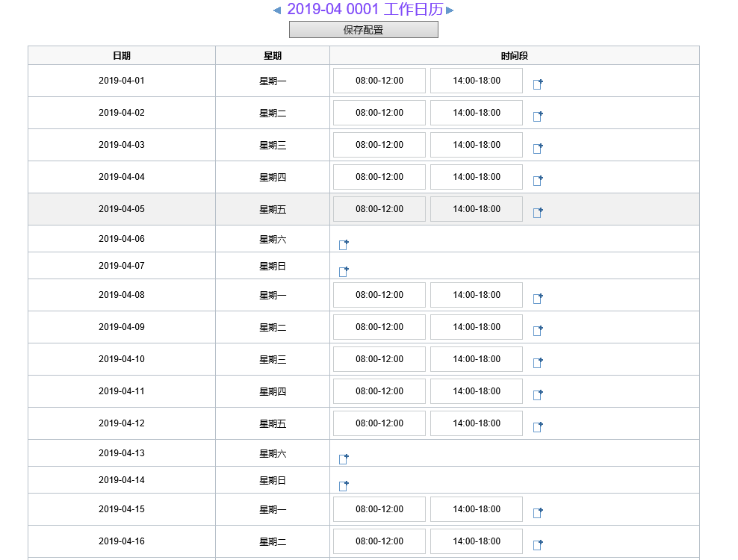This screenshot has width=738, height=560.
Task: Select 14:00-18:00 slot on 2019-04-09
Action: pyautogui.click(x=477, y=327)
